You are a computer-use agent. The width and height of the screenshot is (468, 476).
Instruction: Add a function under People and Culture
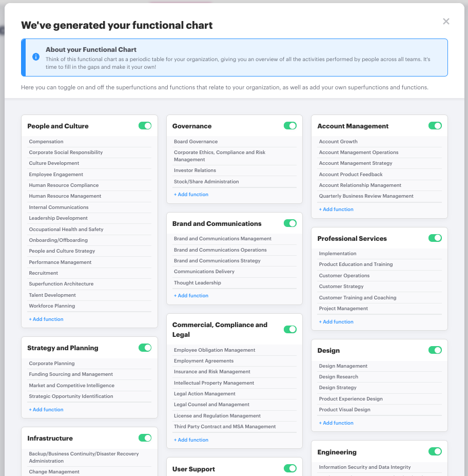[46, 319]
